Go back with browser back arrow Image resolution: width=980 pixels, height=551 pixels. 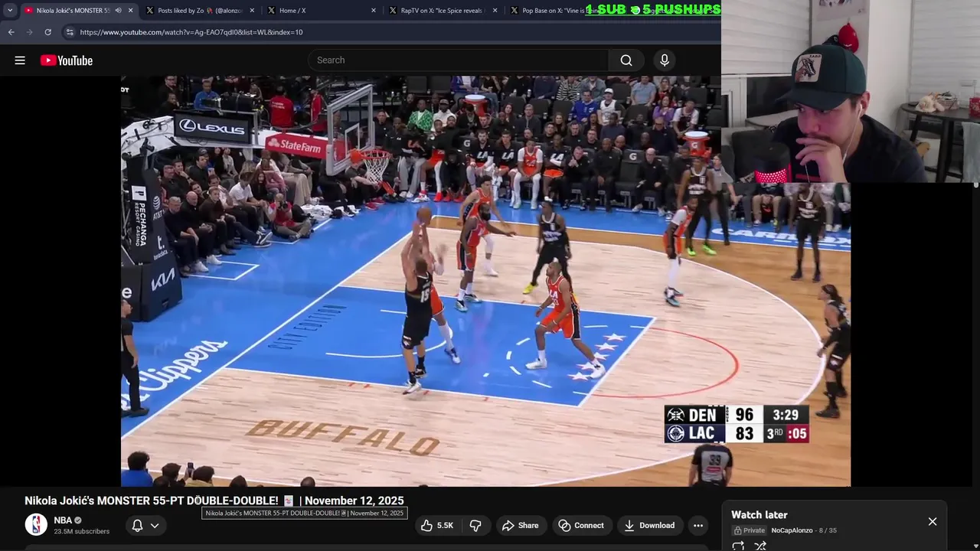[x=11, y=32]
